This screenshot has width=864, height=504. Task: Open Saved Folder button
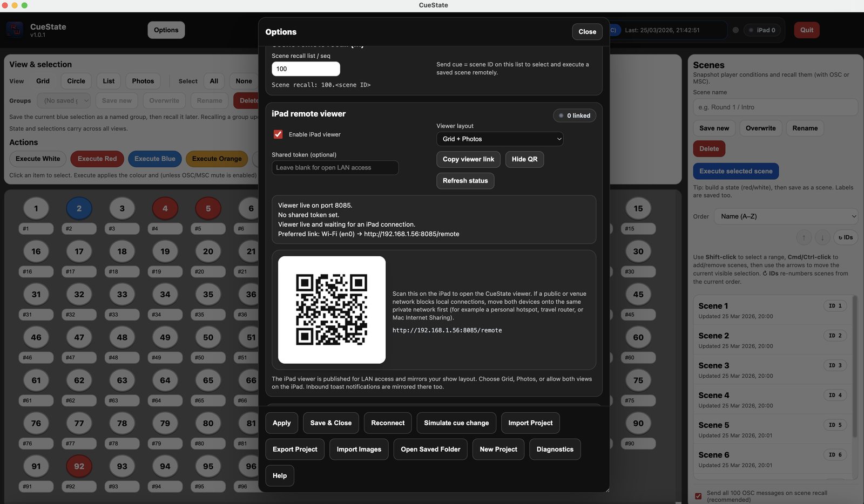click(430, 449)
